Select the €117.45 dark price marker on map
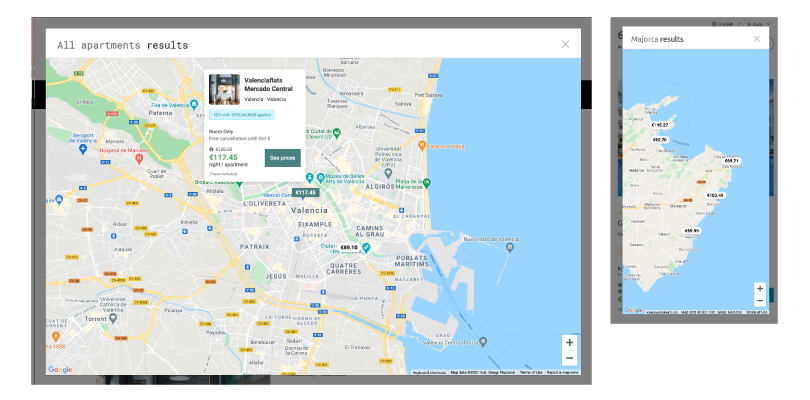The height and width of the screenshot is (400, 810). coord(305,192)
